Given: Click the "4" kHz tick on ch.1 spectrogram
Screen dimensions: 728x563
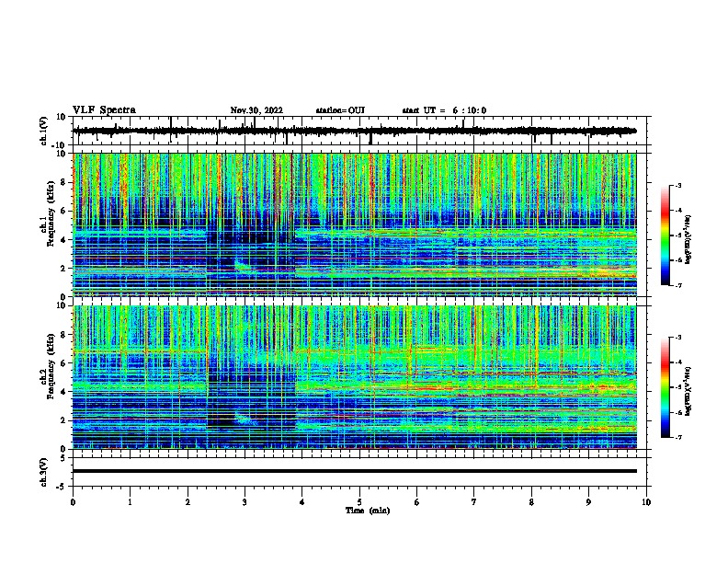Looking at the screenshot, I should 63,240.
